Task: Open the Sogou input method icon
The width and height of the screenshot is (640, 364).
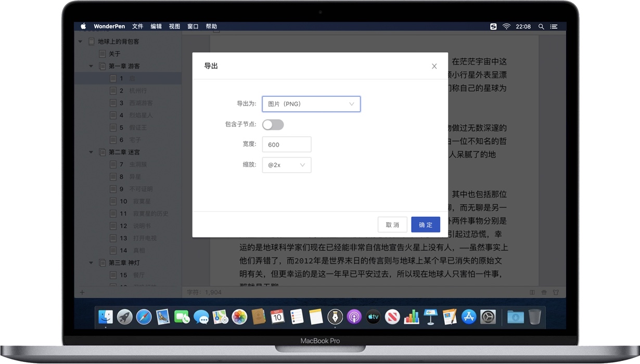Action: point(493,27)
